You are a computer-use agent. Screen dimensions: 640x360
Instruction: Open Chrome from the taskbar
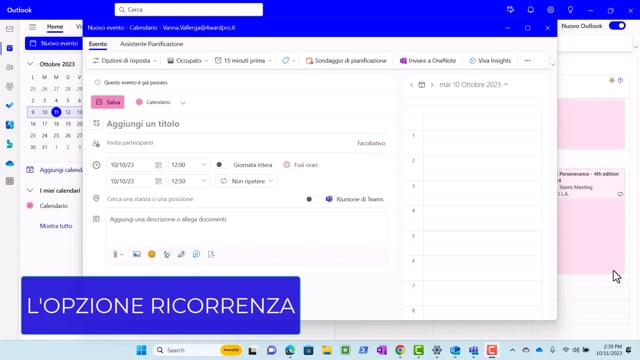pos(400,350)
